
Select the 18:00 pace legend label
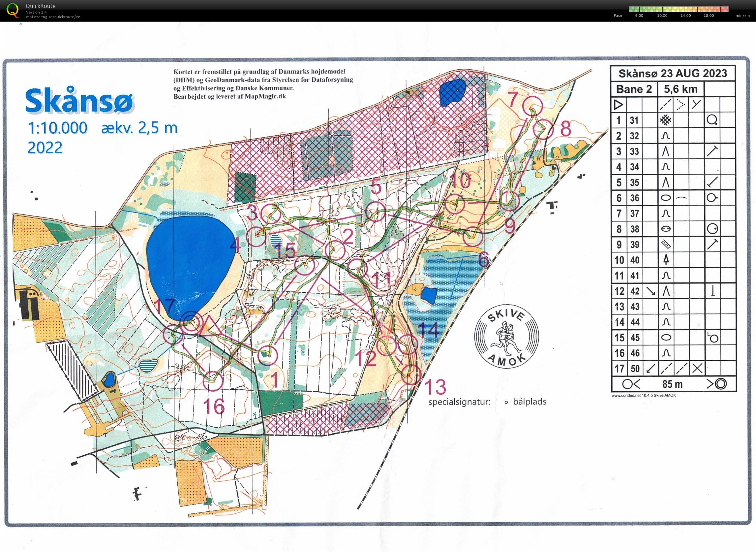[709, 16]
